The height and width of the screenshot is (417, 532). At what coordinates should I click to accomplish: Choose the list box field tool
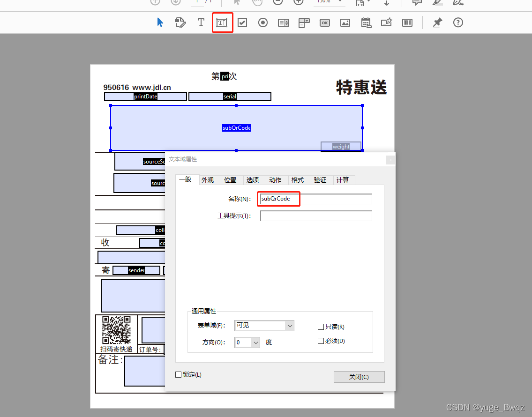click(284, 22)
